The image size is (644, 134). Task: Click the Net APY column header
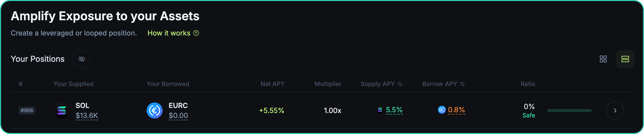tap(272, 84)
